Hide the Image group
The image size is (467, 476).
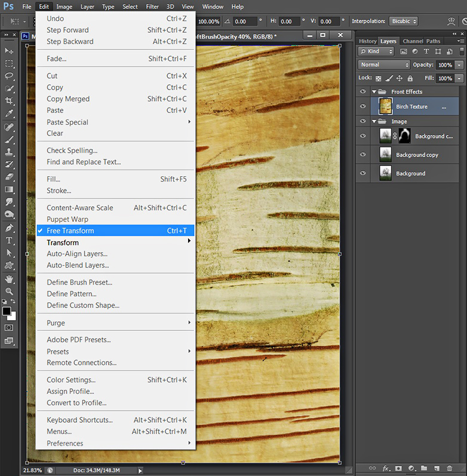[x=363, y=121]
